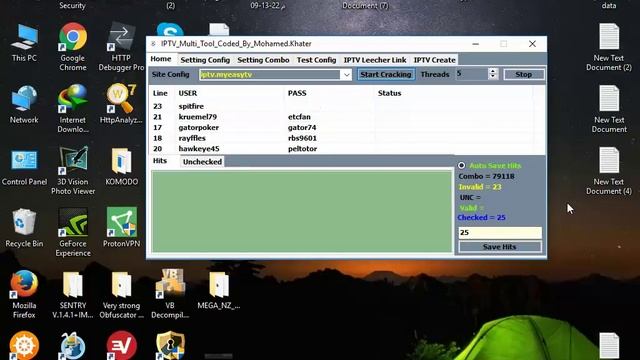Screen dimensions: 640x360
Task: Click the 'Checked = 25' counter
Action: point(482,218)
